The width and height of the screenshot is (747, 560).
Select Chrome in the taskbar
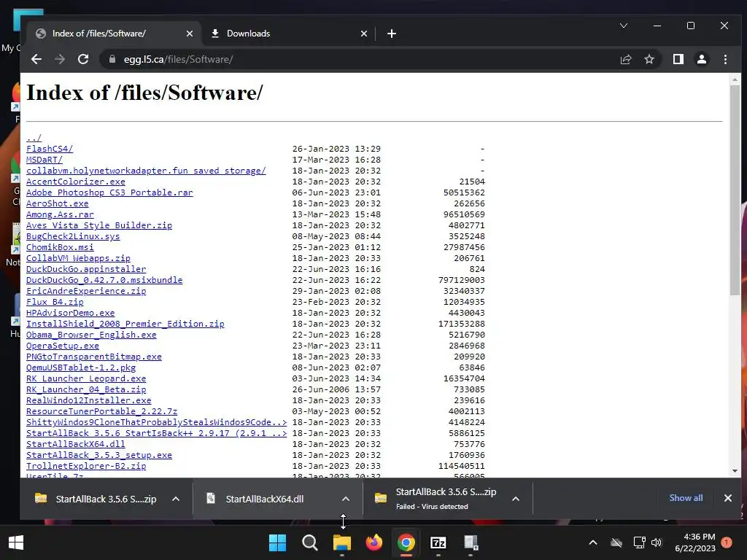[x=406, y=542]
